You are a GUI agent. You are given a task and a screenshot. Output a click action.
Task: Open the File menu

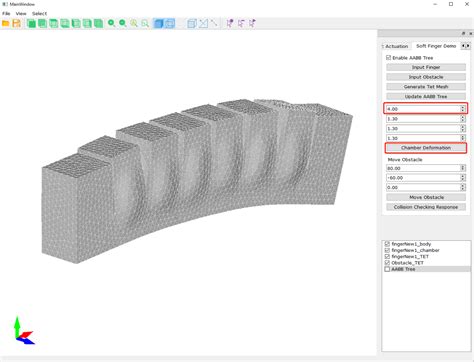click(x=6, y=13)
